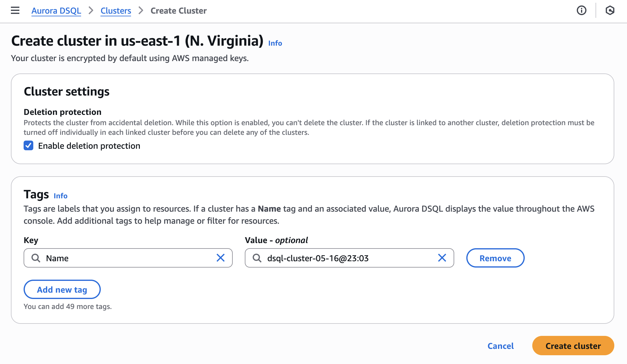Viewport: 627px width, 364px height.
Task: Clear the Name key field with X
Action: (x=221, y=258)
